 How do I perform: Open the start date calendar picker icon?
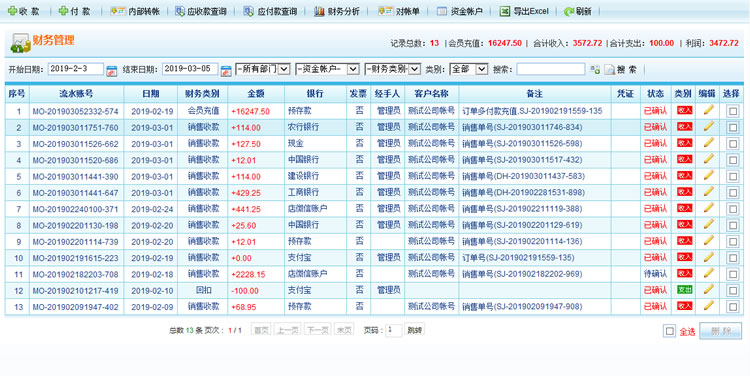click(111, 71)
